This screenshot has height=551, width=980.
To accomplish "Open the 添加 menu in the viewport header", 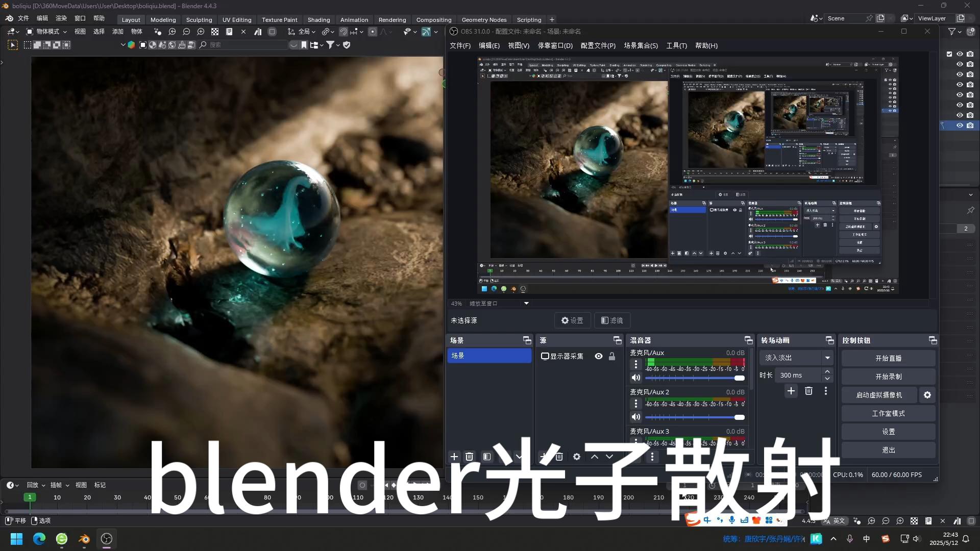I will tap(118, 32).
